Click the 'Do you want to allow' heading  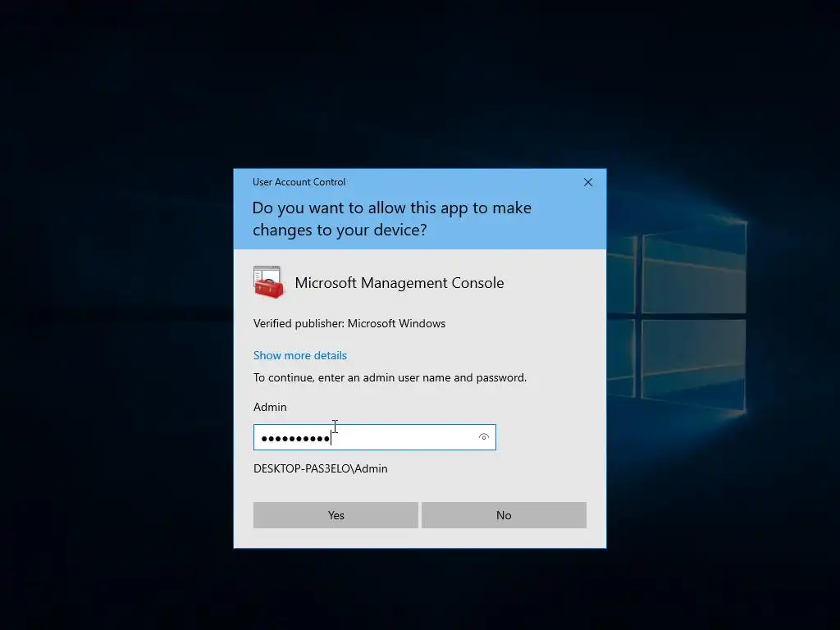point(391,218)
